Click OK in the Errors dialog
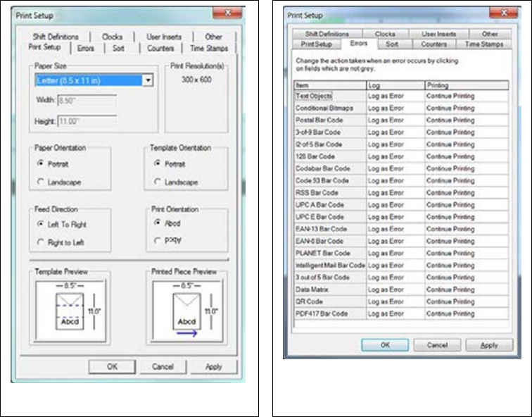Image resolution: width=532 pixels, height=417 pixels. (x=385, y=345)
